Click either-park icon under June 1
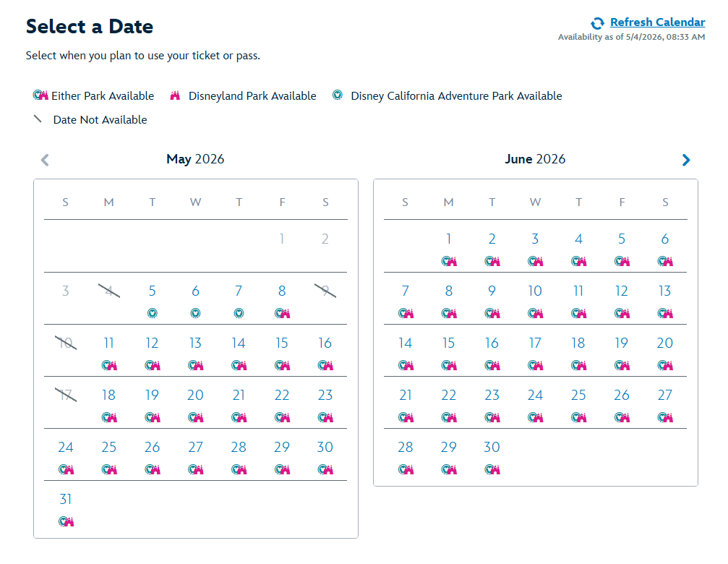728x564 pixels. point(449,261)
